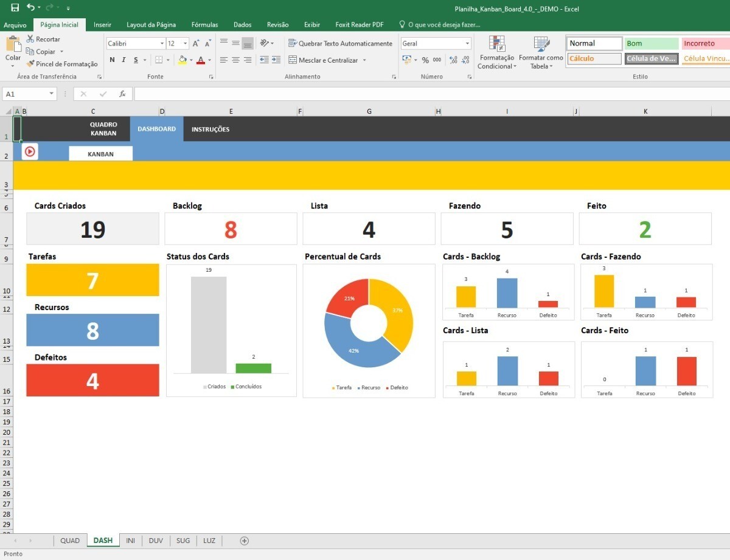Click the increase font size icon
Viewport: 730px width, 560px height.
[196, 44]
